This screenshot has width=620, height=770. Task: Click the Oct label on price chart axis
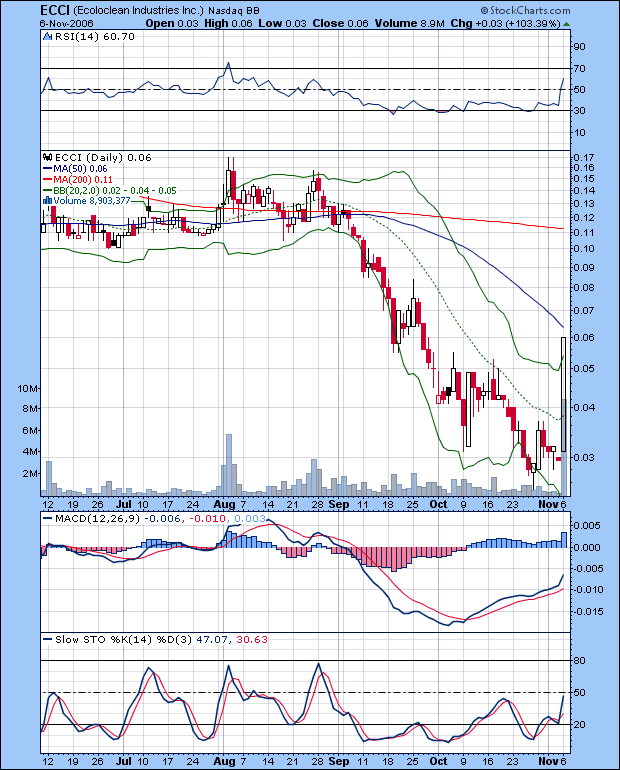[438, 504]
